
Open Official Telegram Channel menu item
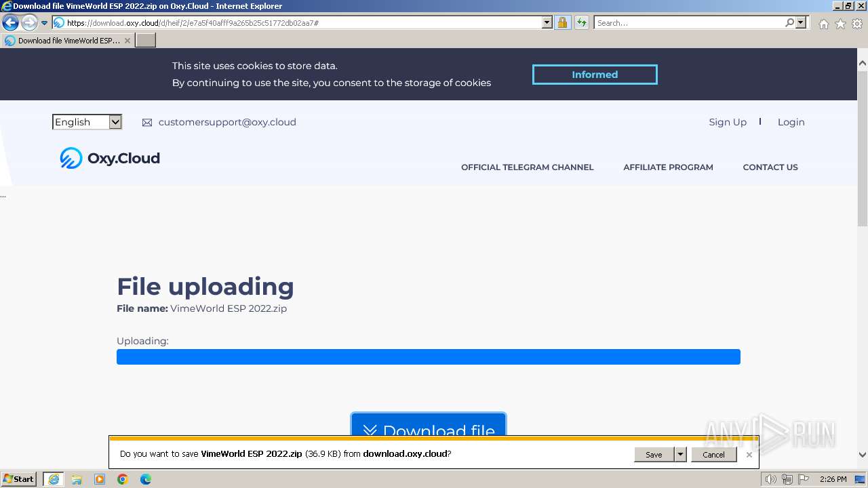pyautogui.click(x=527, y=167)
